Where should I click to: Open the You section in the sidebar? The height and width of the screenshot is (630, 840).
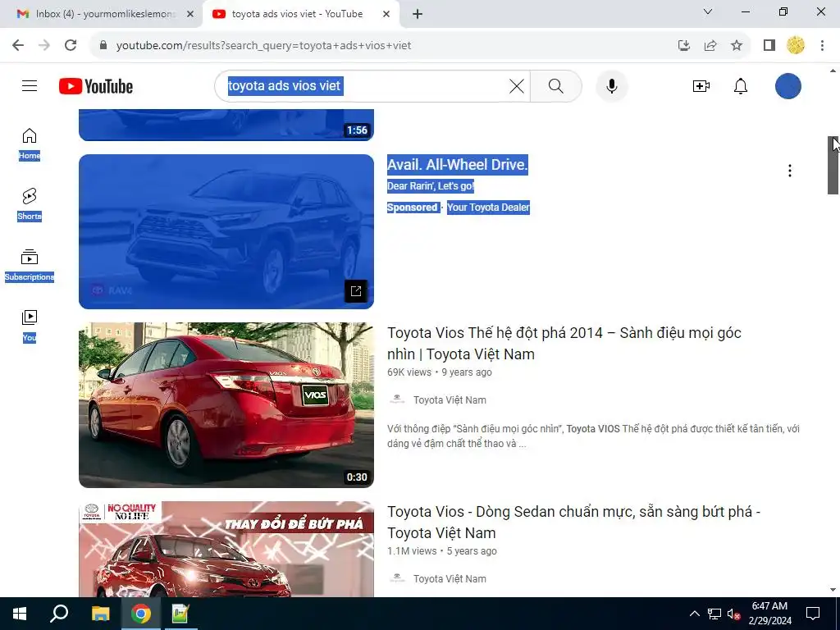click(30, 326)
